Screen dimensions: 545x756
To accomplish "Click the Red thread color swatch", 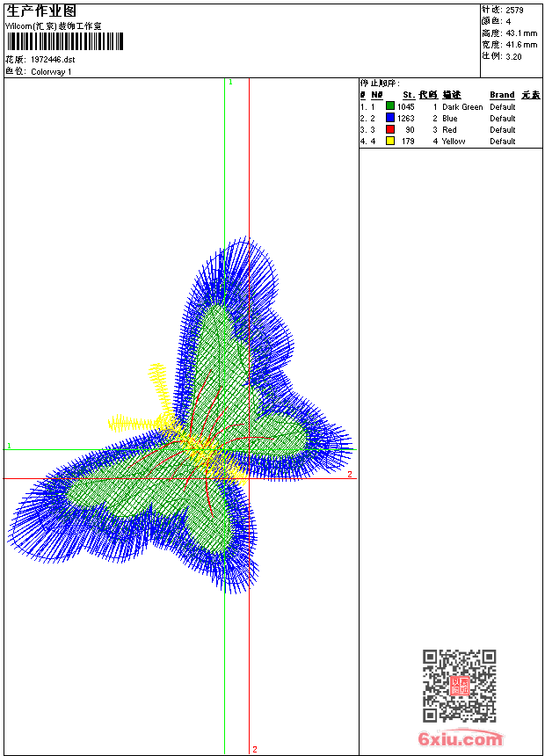I will pos(390,129).
